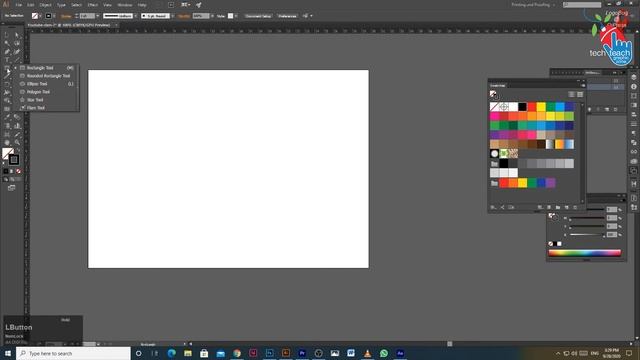Click the Fill box in the toolbar
This screenshot has width=640, height=360.
coord(6,153)
